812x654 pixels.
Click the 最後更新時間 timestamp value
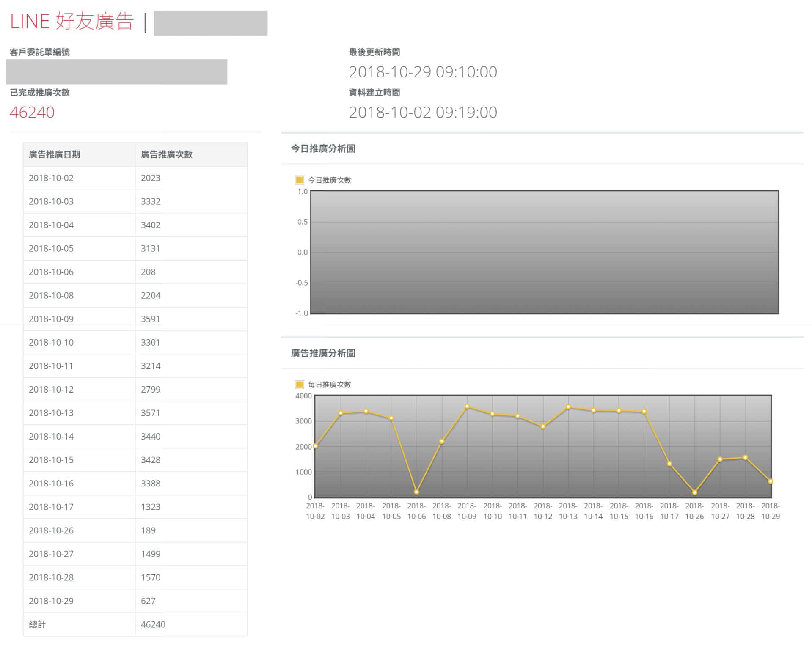click(x=423, y=71)
